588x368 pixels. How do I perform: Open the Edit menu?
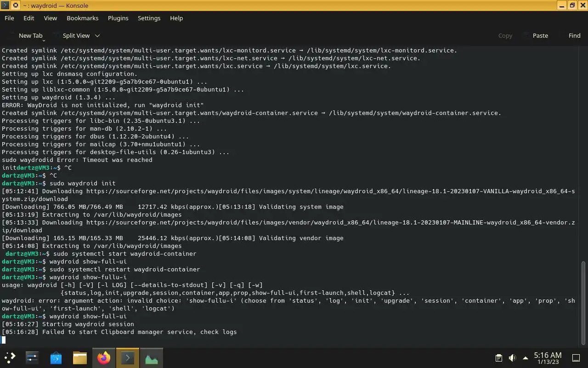point(29,18)
